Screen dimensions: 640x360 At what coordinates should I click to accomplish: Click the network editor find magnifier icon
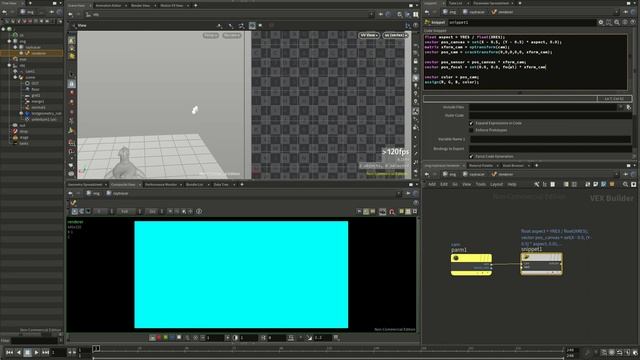(625, 184)
